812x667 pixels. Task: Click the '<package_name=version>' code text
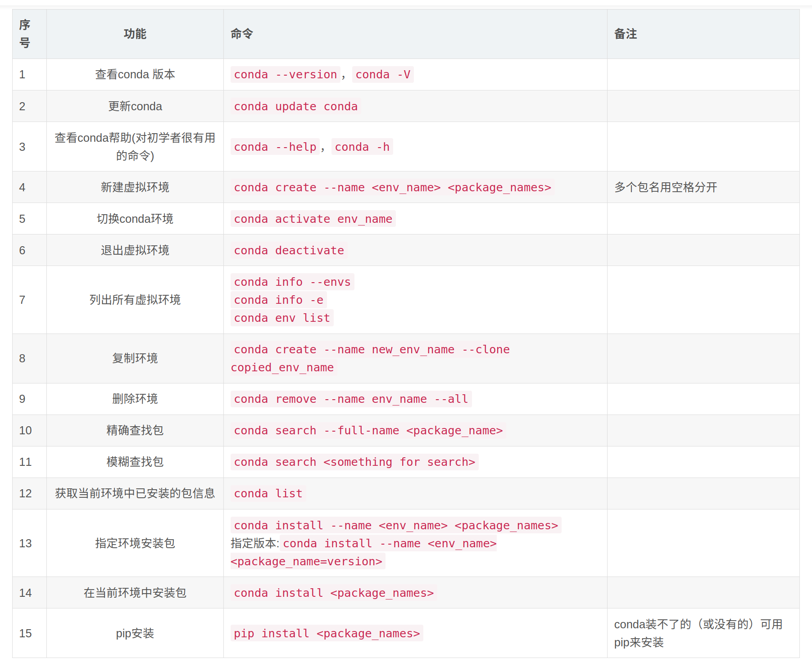pyautogui.click(x=308, y=562)
